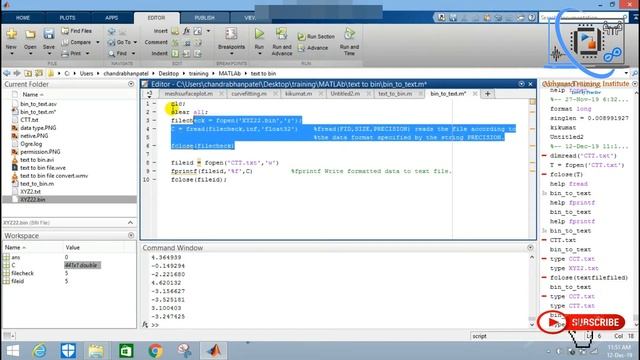Screen dimensions: 640x360
Task: Click the Windows Start button
Action: [13, 351]
